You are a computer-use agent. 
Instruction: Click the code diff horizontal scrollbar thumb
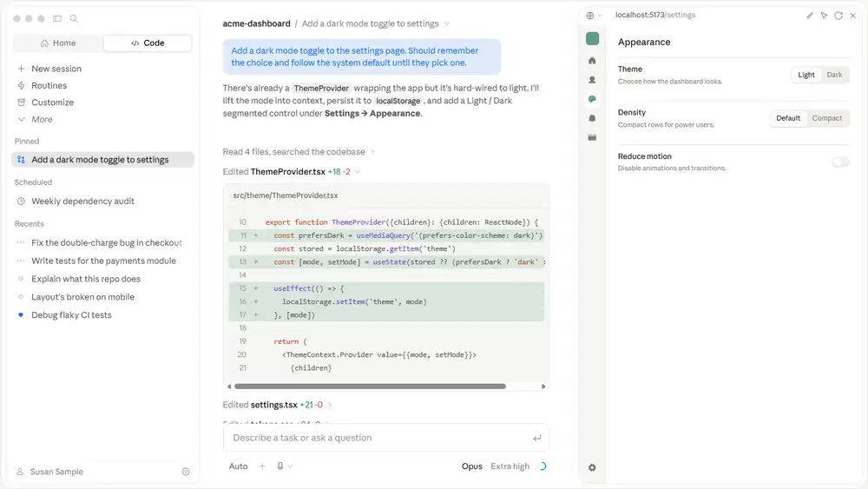[x=370, y=387]
